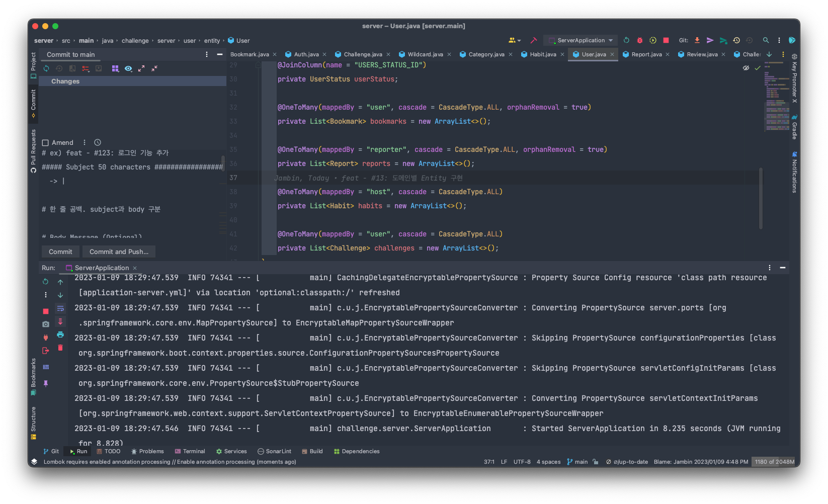The height and width of the screenshot is (504, 828).
Task: Open the ServerApplication run configuration dropdown
Action: click(x=581, y=40)
